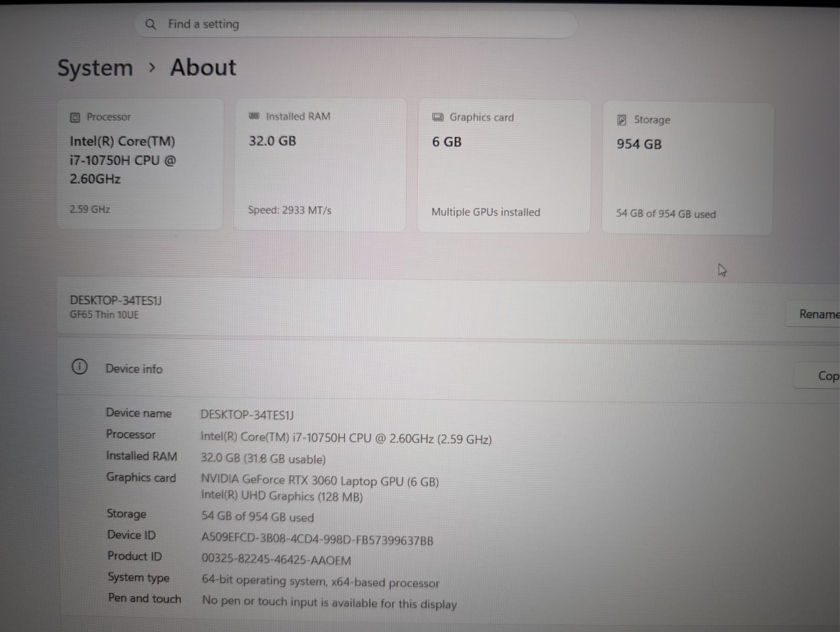Click GF65 Thin 10UE model text
This screenshot has width=840, height=632.
(x=104, y=314)
